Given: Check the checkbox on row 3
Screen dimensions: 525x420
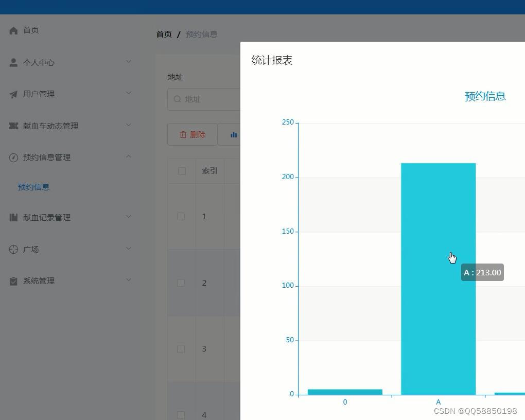Looking at the screenshot, I should pos(181,348).
